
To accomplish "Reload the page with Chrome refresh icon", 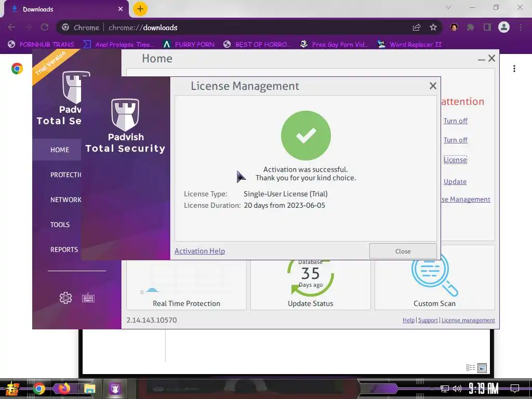I will click(x=45, y=27).
